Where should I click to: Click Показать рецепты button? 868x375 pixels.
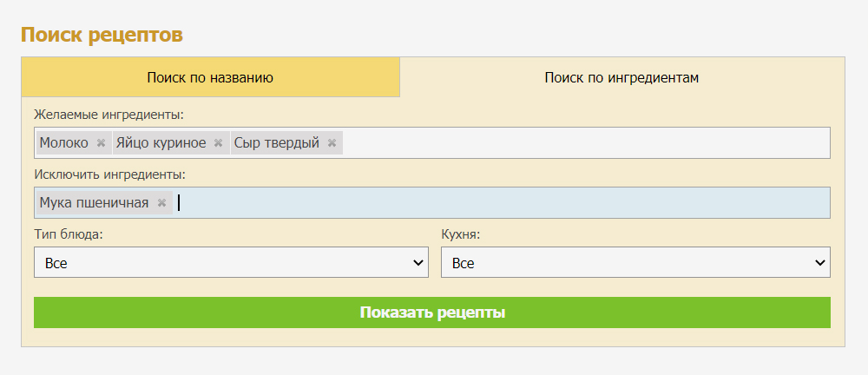(431, 312)
